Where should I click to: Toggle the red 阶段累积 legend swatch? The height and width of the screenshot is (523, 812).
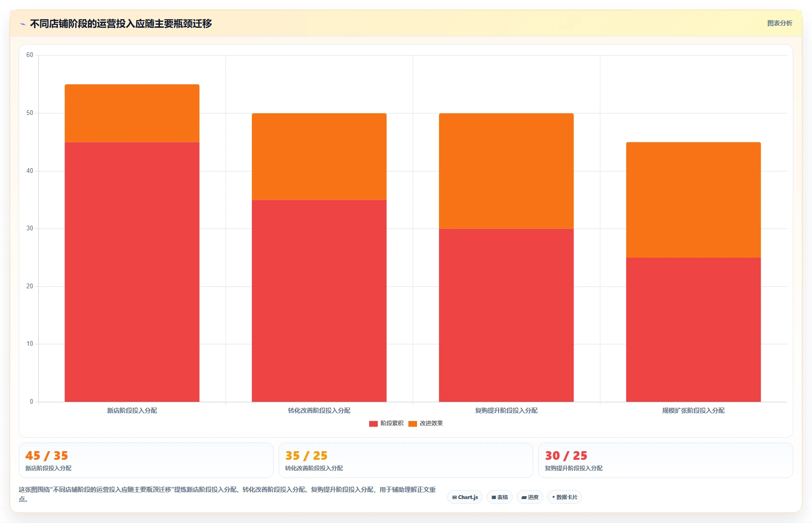[373, 423]
